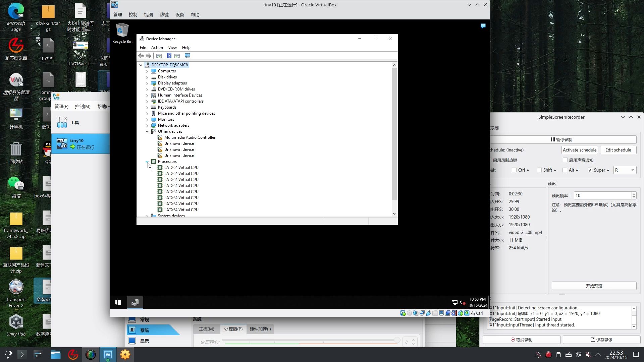Open the hotkey letter R dropdown
This screenshot has width=644, height=362.
pos(625,170)
